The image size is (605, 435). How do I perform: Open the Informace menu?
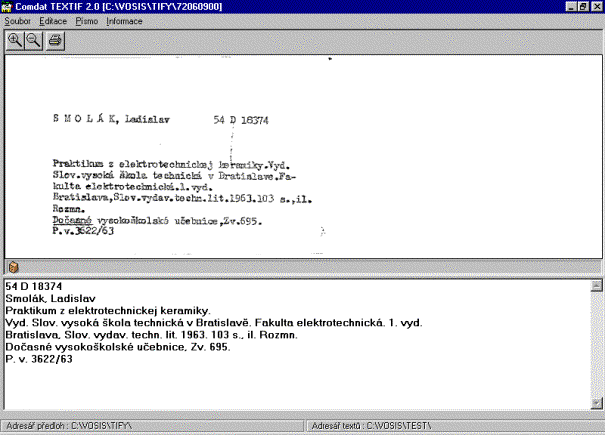(x=124, y=20)
